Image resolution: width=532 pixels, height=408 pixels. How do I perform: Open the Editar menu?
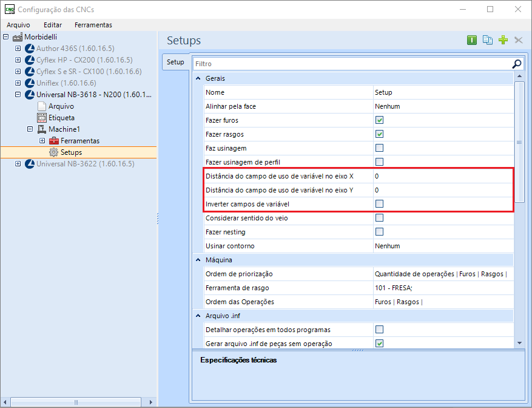(53, 25)
